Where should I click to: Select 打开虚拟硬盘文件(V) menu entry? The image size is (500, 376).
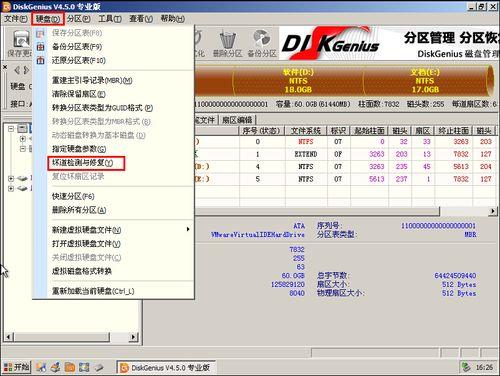point(113,244)
